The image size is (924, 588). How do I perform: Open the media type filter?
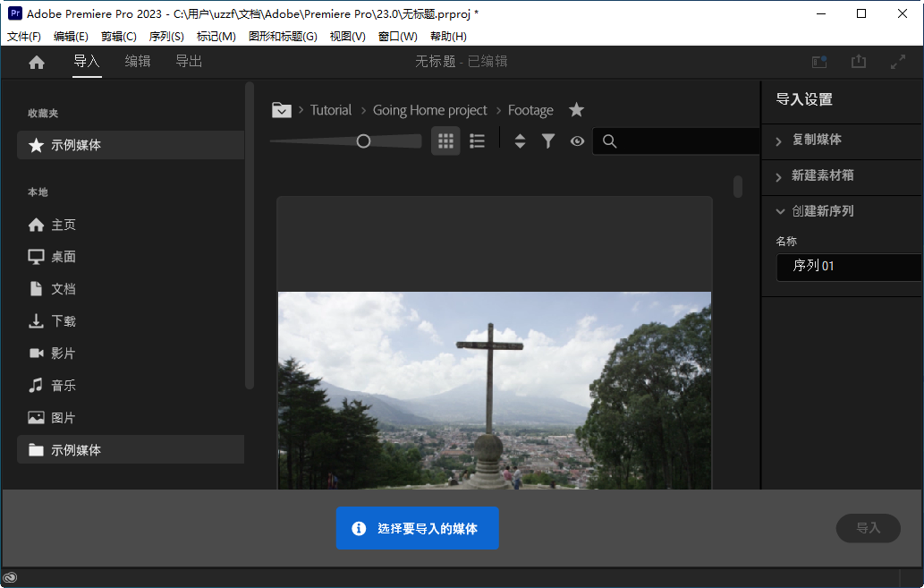point(548,141)
